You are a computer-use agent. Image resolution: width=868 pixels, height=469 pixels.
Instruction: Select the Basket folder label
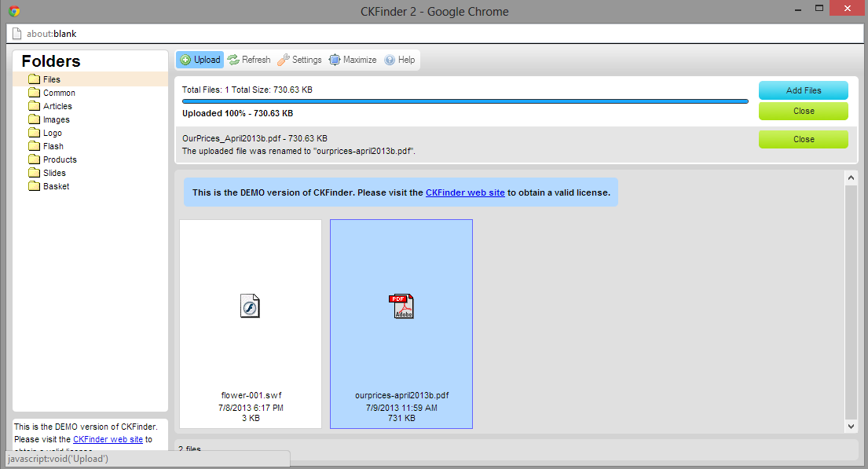57,186
